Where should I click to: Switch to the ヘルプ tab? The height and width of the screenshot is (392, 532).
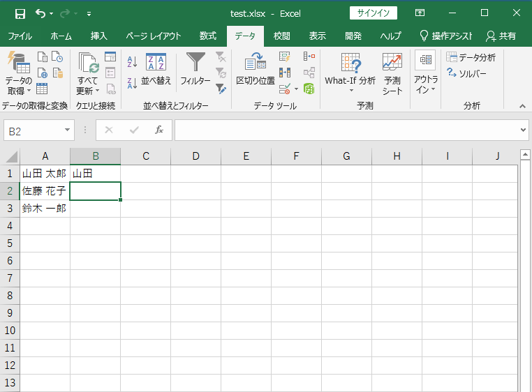pyautogui.click(x=390, y=36)
